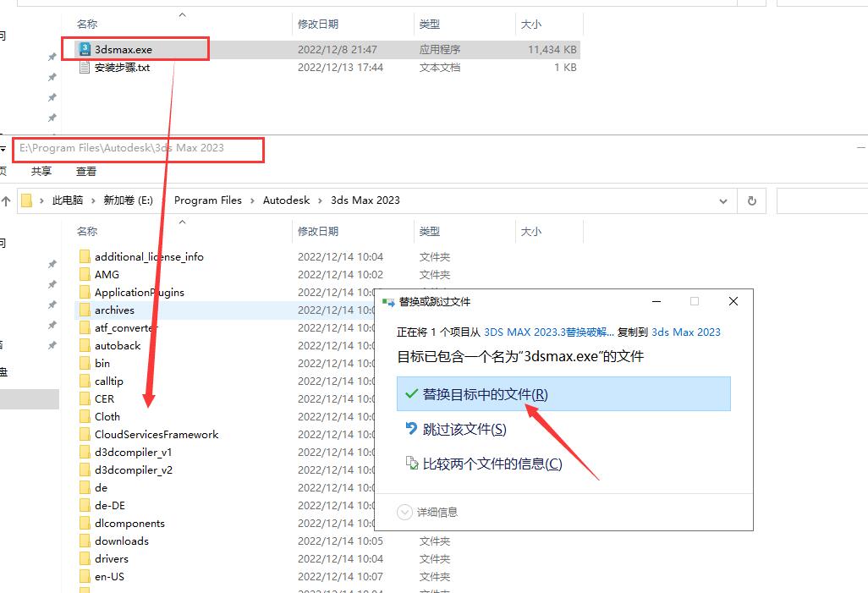The height and width of the screenshot is (593, 868).
Task: Click the 3ds Max 2023 destination link
Action: pos(685,332)
